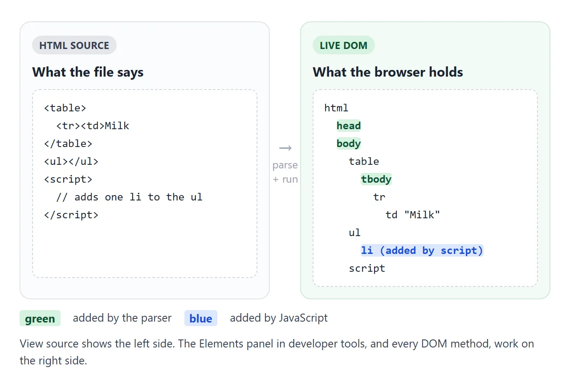Click "added by JavaScript" legend text
The image size is (570, 392).
pyautogui.click(x=279, y=318)
